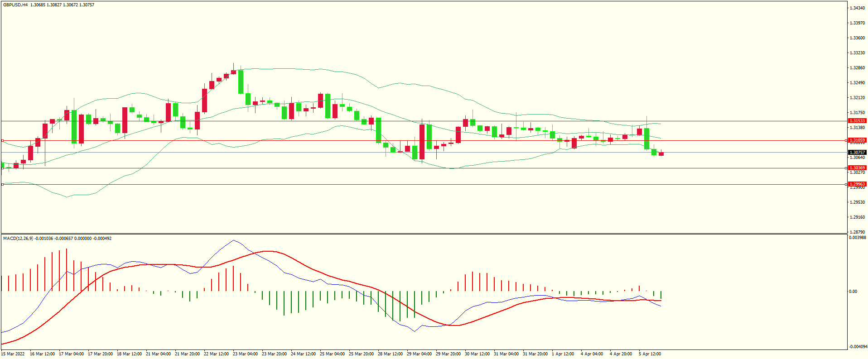This screenshot has width=868, height=359.
Task: Click 0.003988 on the MACD scale
Action: (x=857, y=238)
